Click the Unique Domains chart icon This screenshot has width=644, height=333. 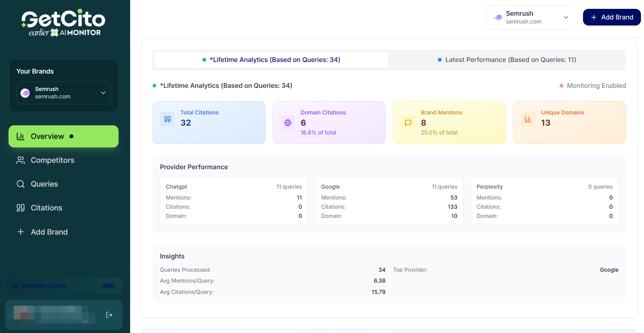point(528,119)
